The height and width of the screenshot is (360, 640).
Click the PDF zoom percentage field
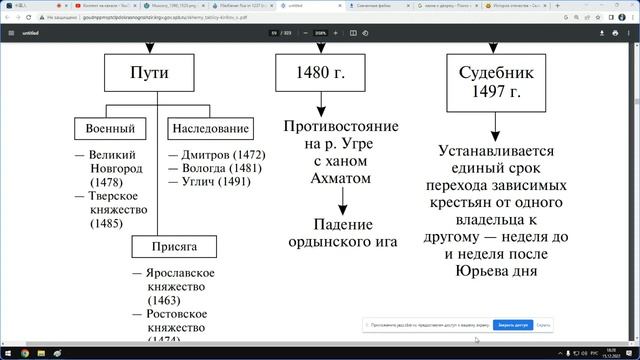[x=320, y=33]
